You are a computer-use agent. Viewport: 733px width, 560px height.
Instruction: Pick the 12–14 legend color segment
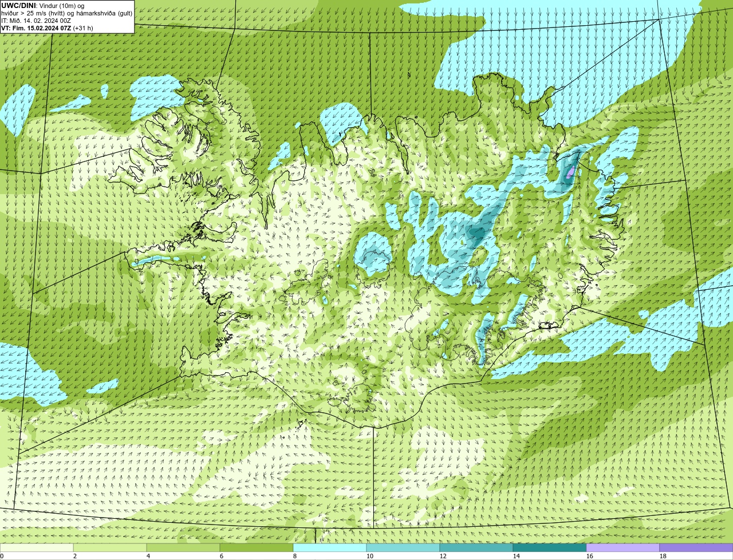[476, 548]
